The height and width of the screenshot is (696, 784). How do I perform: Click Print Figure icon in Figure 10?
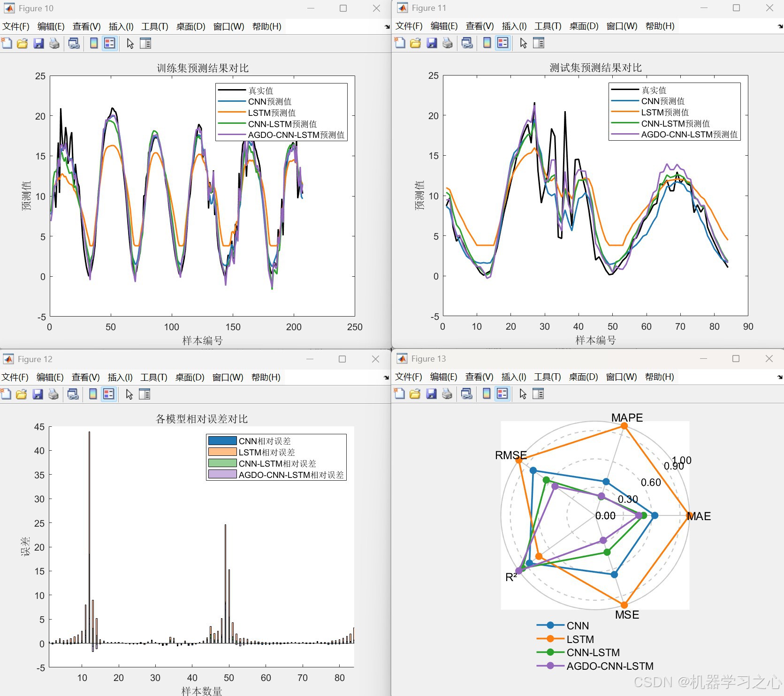54,44
